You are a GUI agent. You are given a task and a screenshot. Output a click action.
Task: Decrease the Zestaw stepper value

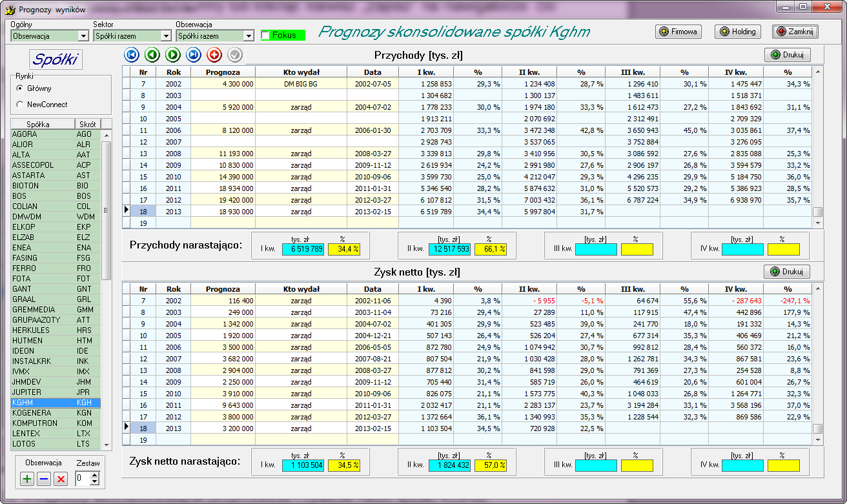[94, 481]
